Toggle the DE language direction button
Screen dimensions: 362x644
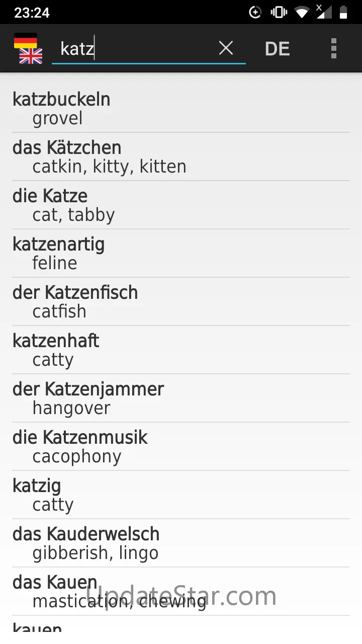[277, 49]
